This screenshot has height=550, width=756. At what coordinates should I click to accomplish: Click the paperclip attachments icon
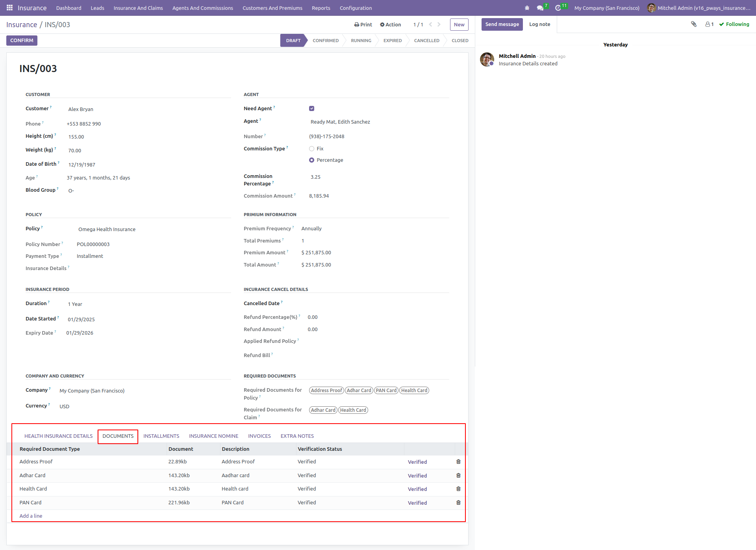(694, 24)
